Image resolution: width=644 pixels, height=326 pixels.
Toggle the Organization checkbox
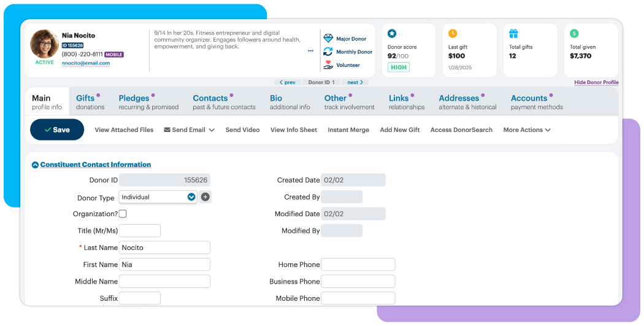tap(123, 214)
